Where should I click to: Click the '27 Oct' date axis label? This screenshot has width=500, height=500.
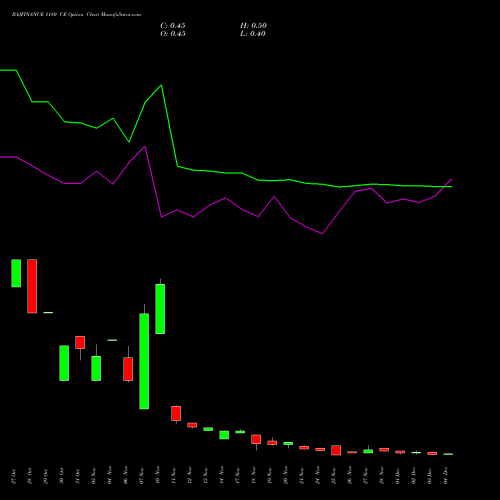[14, 476]
